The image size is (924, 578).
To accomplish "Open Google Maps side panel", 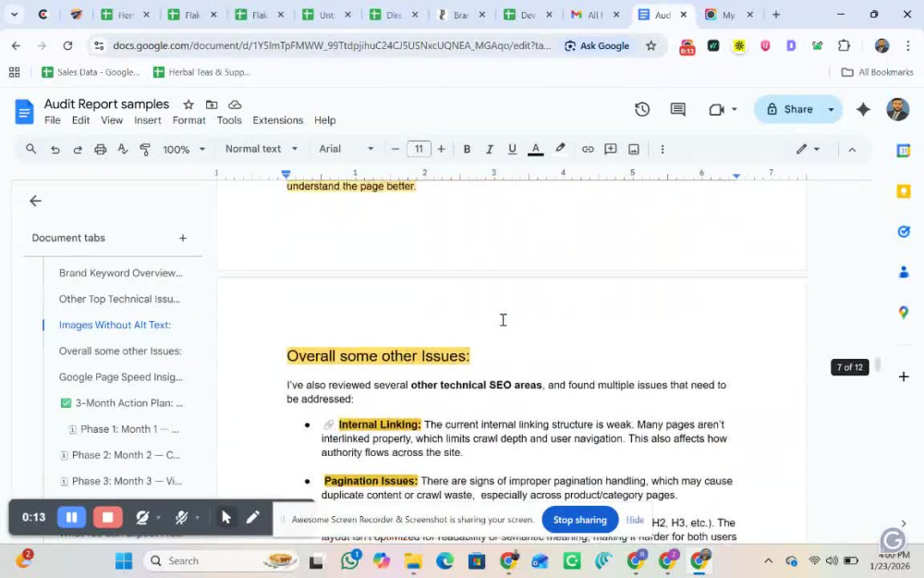I will (904, 312).
